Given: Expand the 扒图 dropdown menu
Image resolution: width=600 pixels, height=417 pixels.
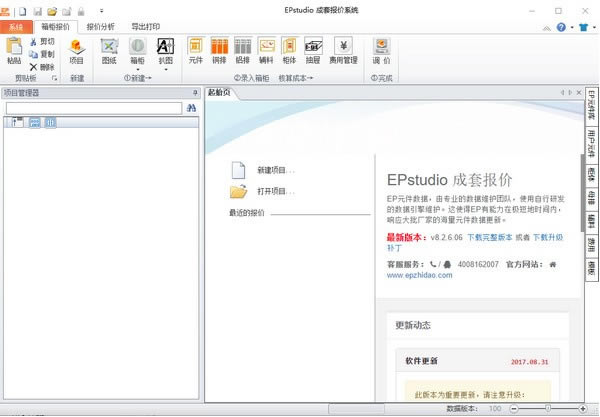Looking at the screenshot, I should pyautogui.click(x=165, y=69).
